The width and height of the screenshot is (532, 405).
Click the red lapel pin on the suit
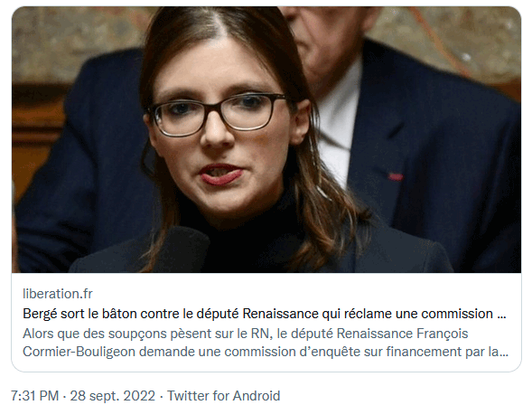click(396, 177)
